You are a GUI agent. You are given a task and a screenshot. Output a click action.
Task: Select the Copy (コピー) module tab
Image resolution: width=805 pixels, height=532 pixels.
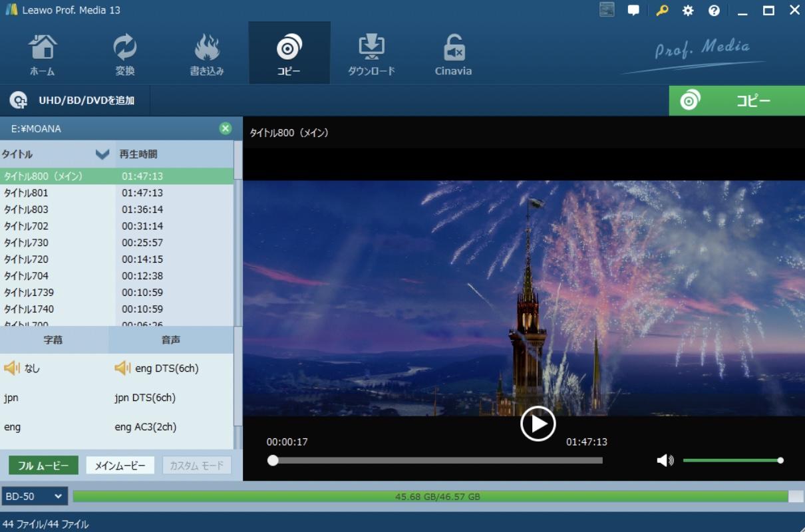tap(289, 53)
